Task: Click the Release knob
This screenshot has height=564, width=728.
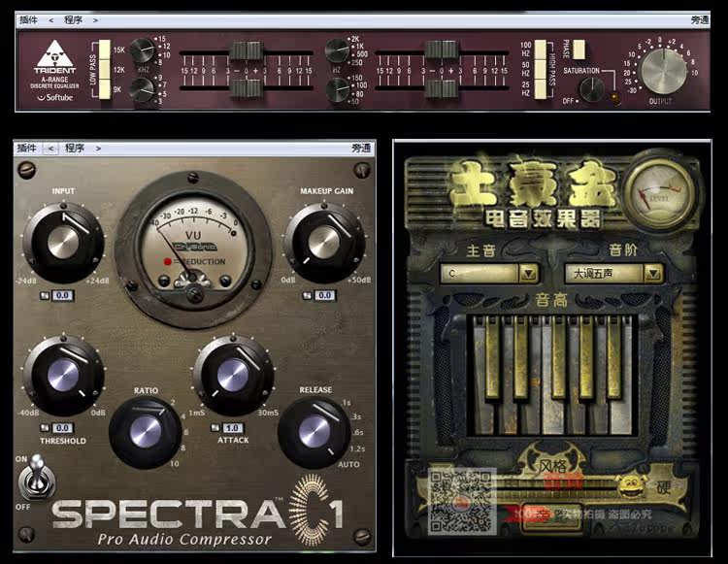Action: click(314, 432)
